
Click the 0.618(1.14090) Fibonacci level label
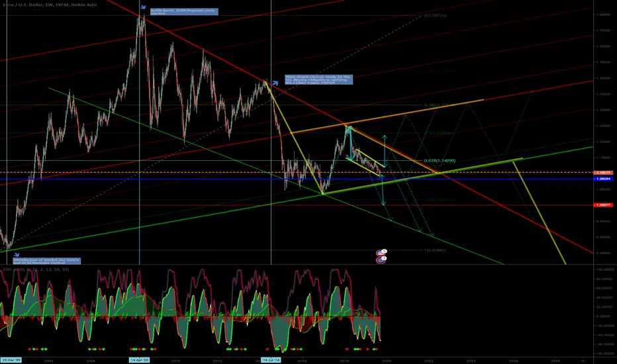pos(440,161)
